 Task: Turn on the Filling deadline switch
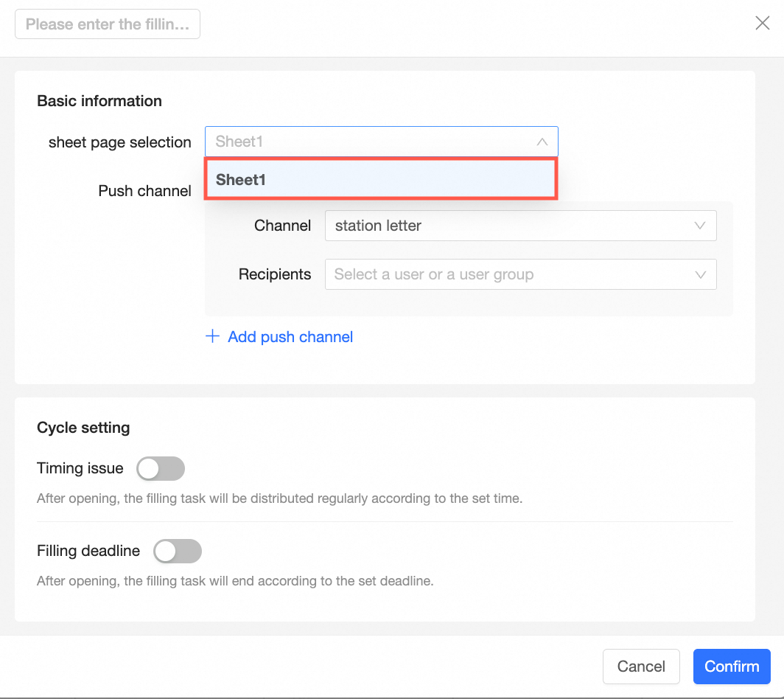tap(177, 551)
